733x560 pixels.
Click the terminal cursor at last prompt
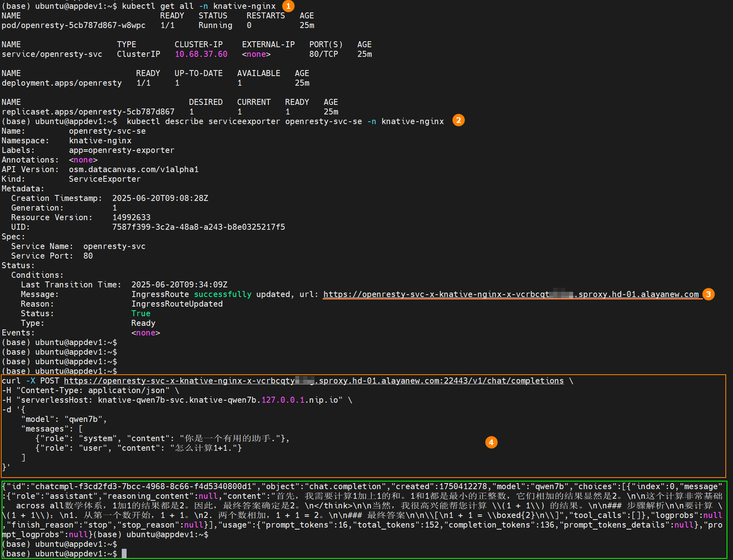click(x=124, y=554)
